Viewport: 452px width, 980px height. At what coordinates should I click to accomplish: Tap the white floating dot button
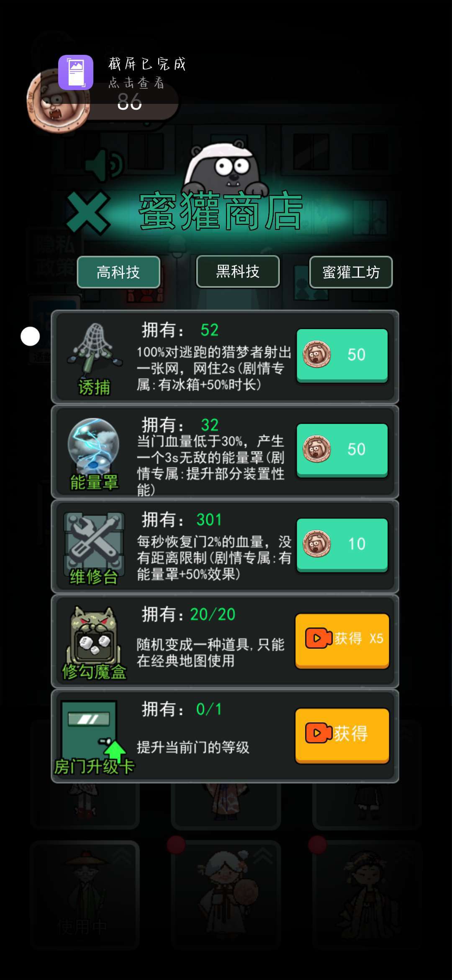pos(30,336)
